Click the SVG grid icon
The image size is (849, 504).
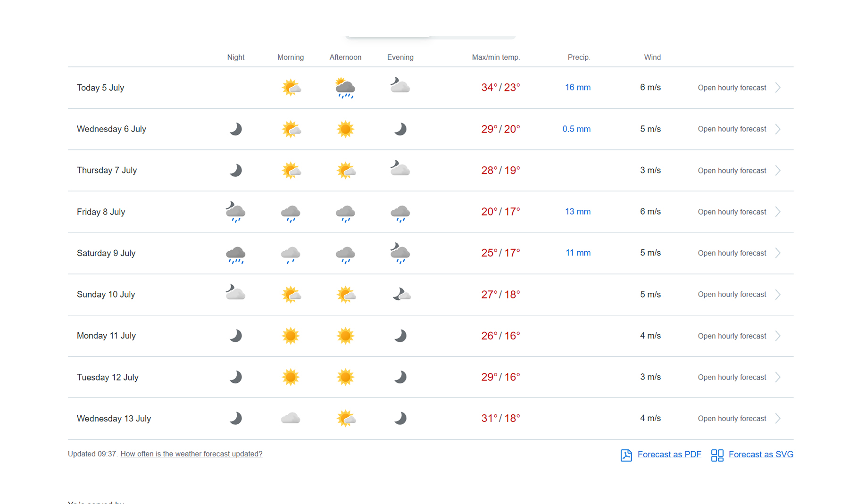pos(717,455)
